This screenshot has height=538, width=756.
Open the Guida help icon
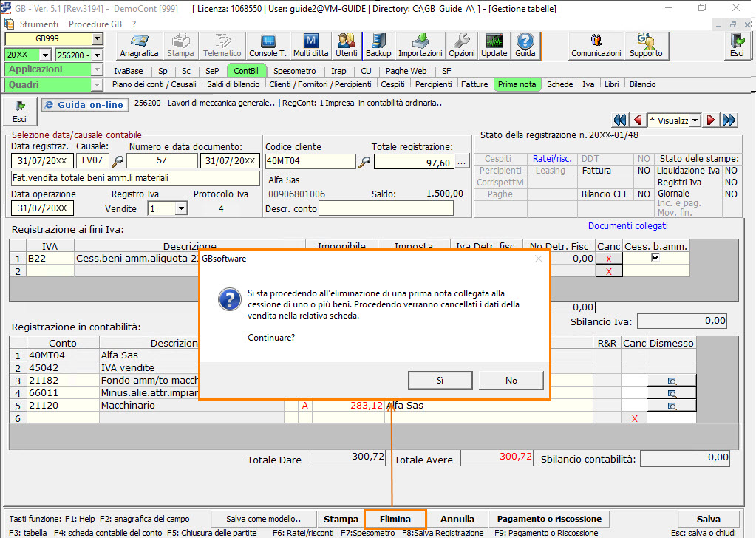pyautogui.click(x=525, y=46)
